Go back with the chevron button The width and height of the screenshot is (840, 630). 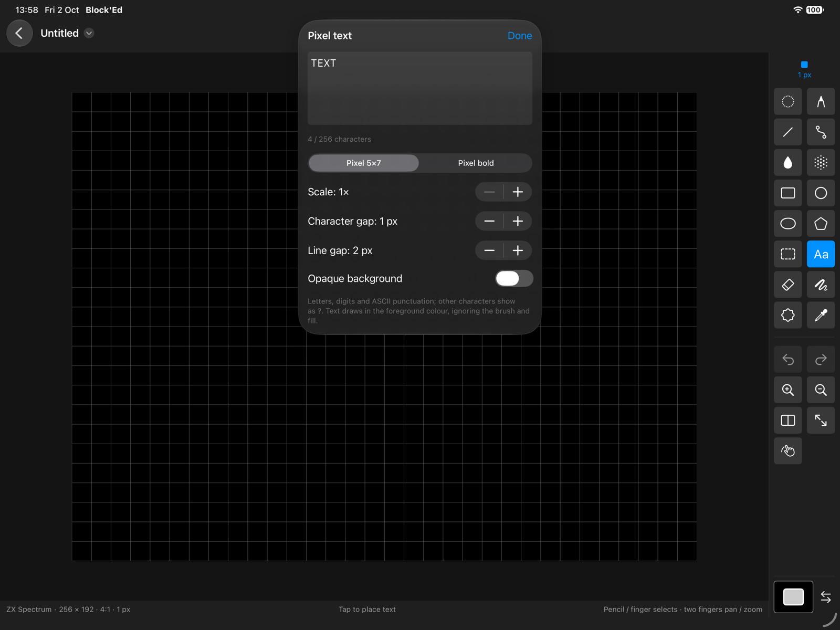click(x=19, y=33)
